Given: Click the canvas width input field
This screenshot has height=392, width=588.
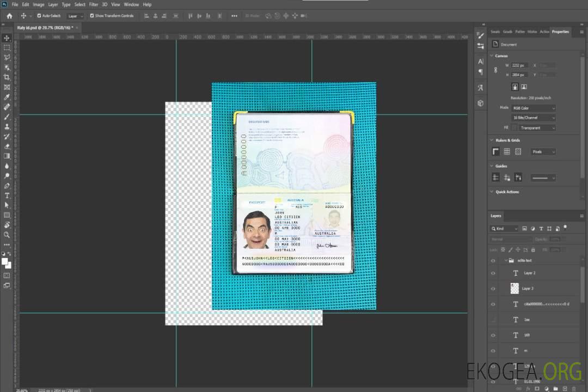Looking at the screenshot, I should click(x=519, y=65).
